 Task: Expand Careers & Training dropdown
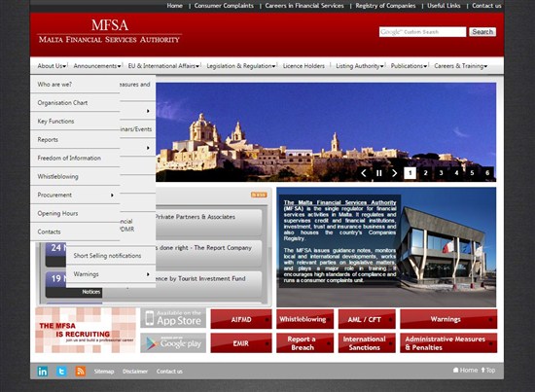pos(461,66)
